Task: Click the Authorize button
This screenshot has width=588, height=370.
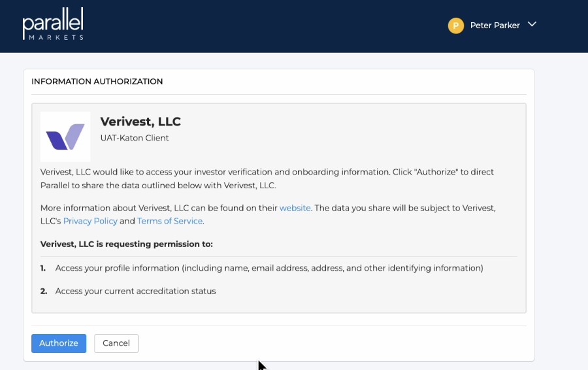Action: [59, 343]
